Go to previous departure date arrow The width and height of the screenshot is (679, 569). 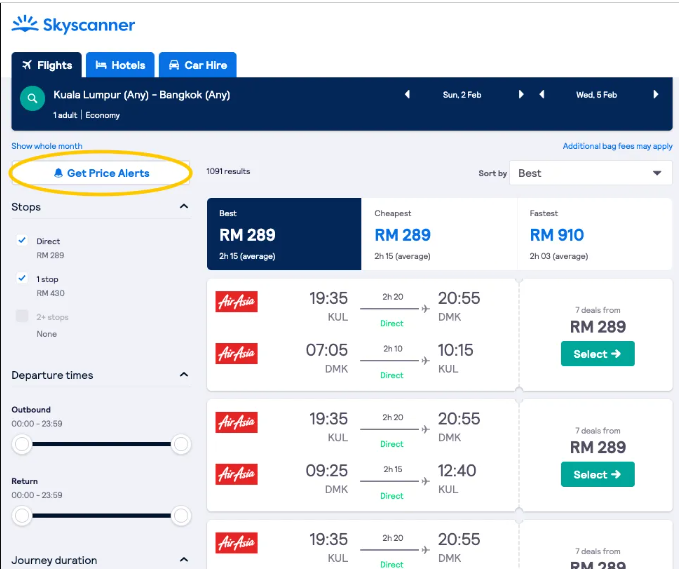(407, 95)
